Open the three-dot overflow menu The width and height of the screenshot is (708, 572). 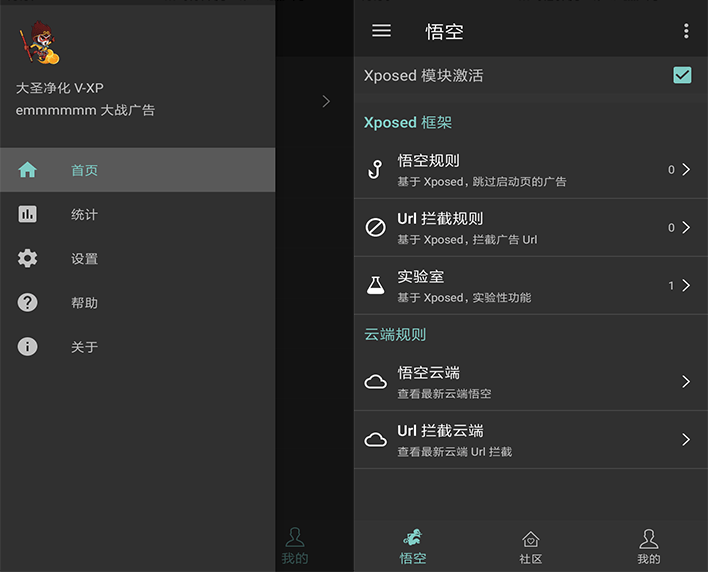click(686, 31)
